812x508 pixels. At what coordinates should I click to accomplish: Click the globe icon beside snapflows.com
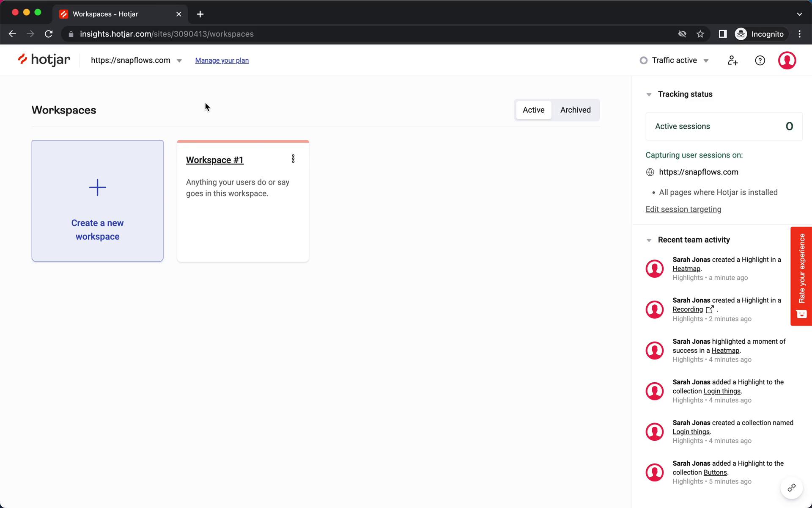tap(650, 172)
